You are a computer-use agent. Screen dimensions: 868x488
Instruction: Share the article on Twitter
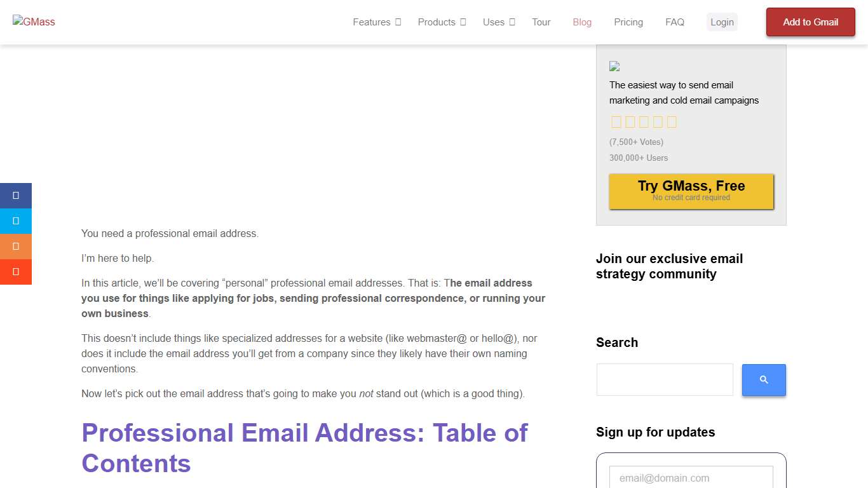tap(16, 220)
